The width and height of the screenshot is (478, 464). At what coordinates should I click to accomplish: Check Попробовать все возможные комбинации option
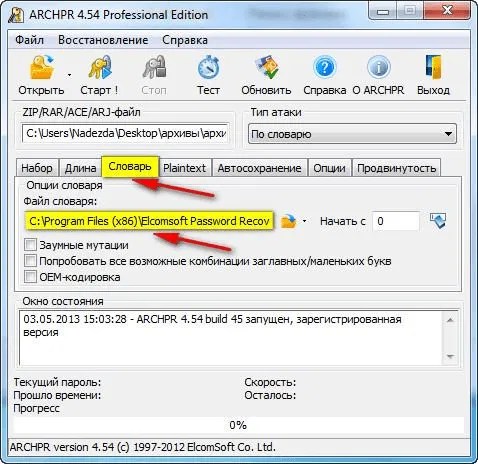(x=30, y=261)
